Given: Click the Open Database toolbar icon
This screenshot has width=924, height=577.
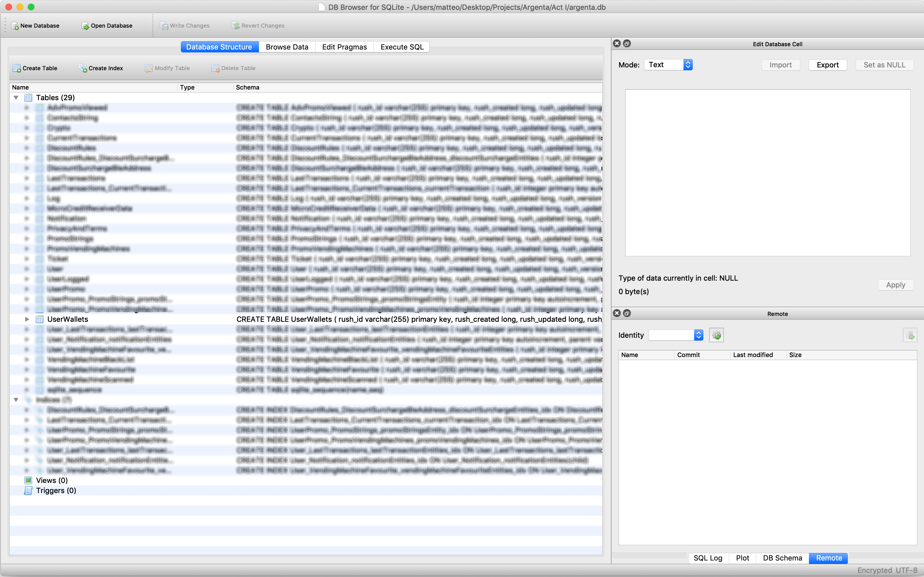Looking at the screenshot, I should [x=85, y=26].
